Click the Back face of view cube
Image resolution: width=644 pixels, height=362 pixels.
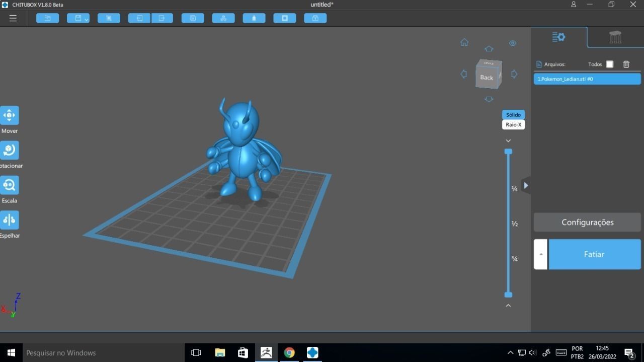tap(487, 77)
